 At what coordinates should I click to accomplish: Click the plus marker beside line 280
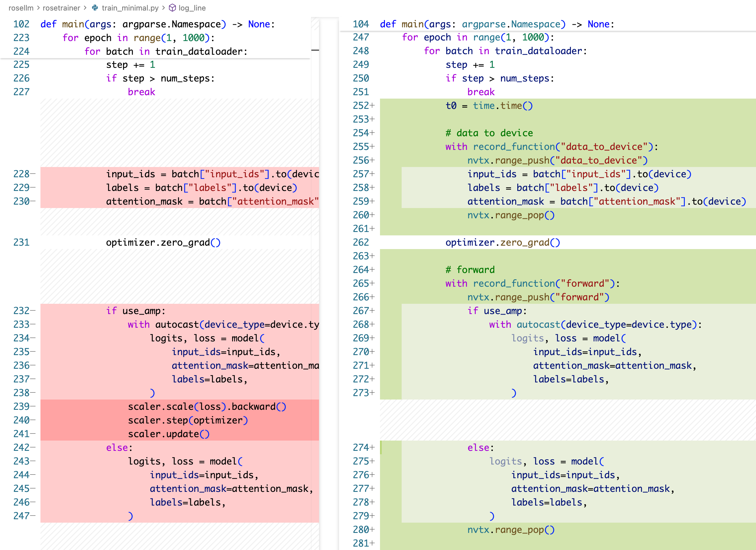point(372,529)
